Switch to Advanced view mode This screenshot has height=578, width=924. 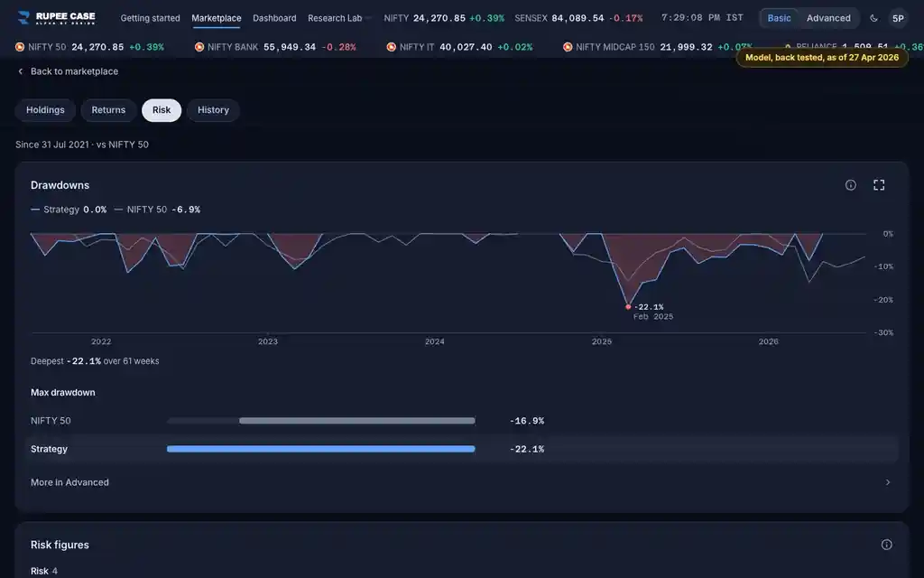828,18
